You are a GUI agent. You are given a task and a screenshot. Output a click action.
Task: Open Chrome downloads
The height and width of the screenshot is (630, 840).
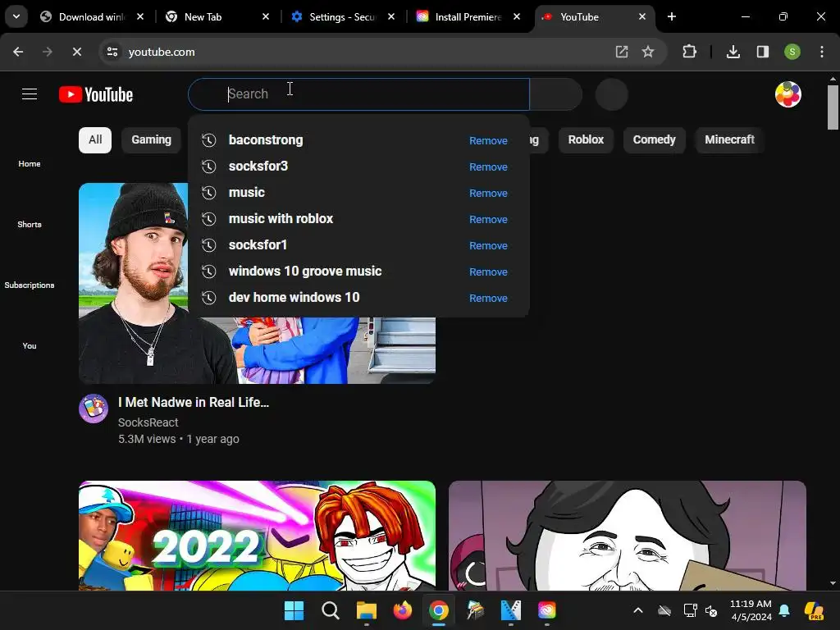coord(733,52)
